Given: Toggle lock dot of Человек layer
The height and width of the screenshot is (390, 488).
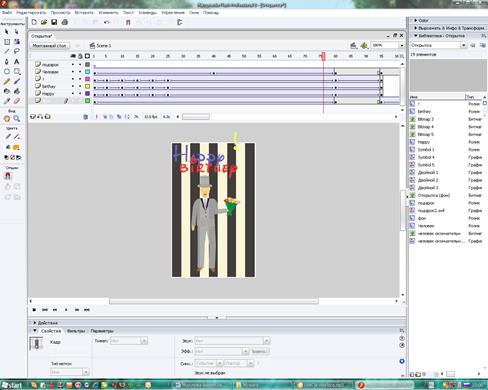Looking at the screenshot, I should click(x=80, y=72).
